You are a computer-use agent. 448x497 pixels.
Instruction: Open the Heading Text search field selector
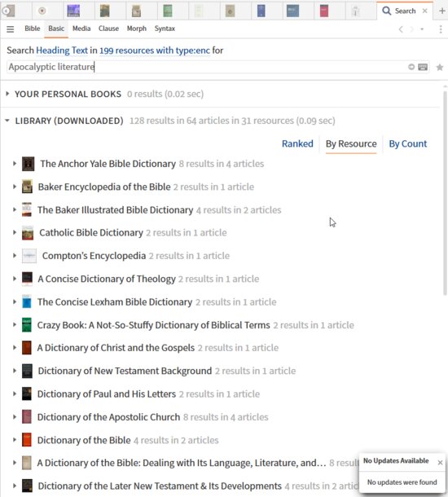point(62,51)
